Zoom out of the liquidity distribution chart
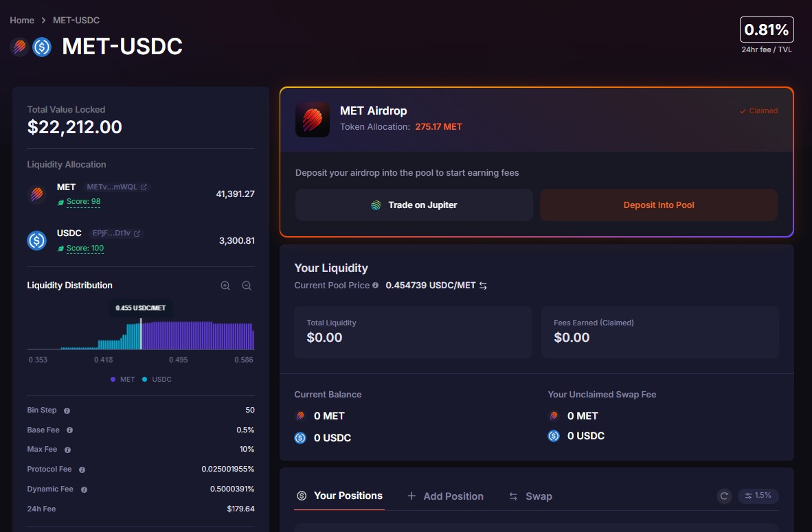Image resolution: width=812 pixels, height=532 pixels. tap(247, 286)
